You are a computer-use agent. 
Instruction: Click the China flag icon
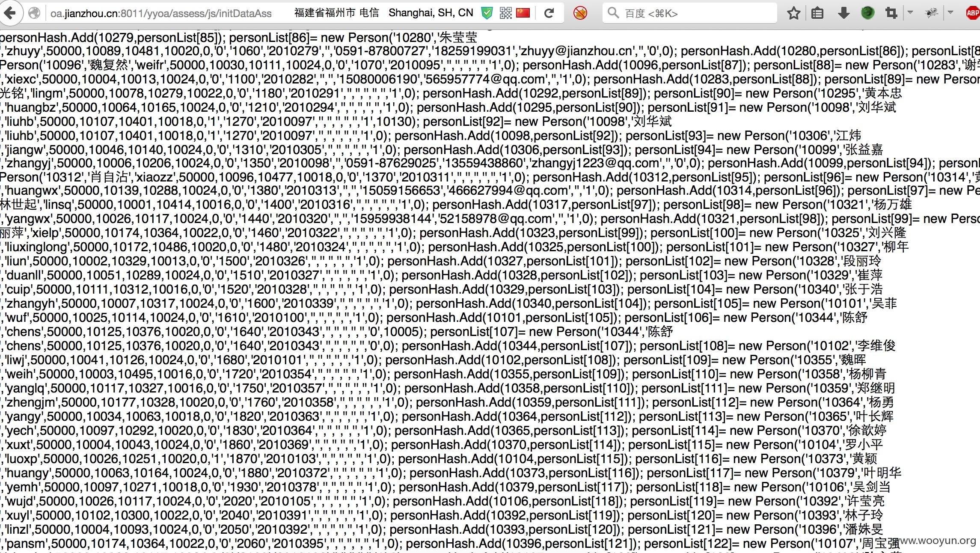523,13
